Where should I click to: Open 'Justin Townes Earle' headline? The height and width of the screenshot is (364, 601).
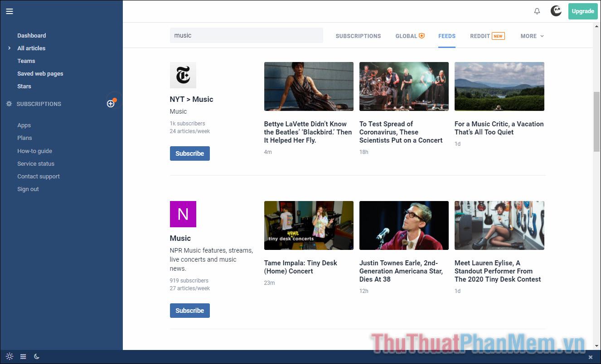pos(401,271)
